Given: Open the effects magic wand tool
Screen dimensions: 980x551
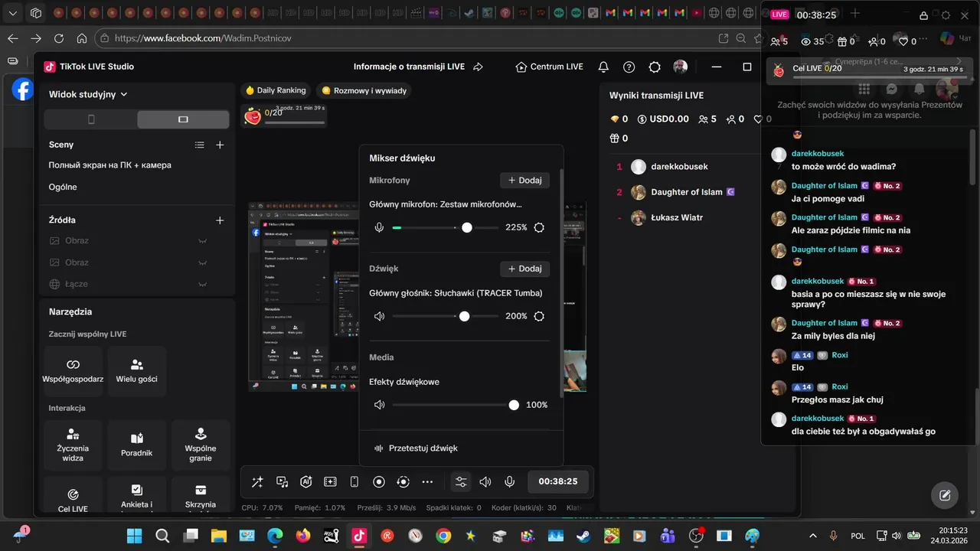Looking at the screenshot, I should [257, 482].
